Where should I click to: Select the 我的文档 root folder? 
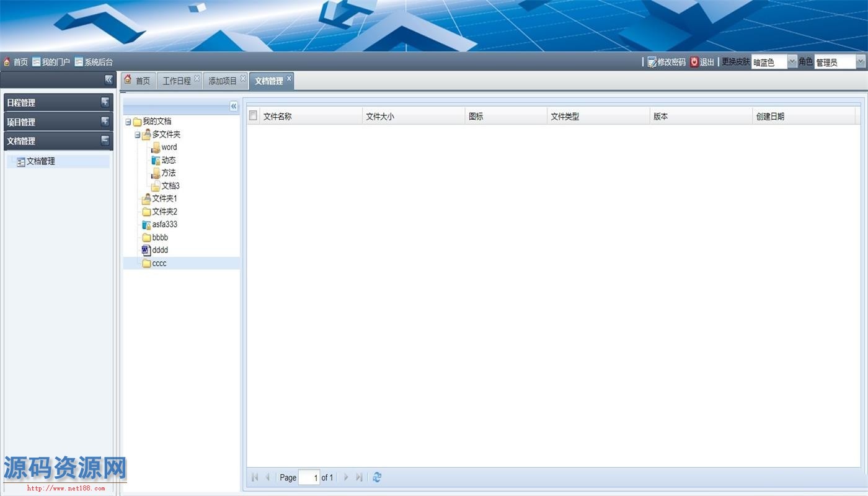point(157,122)
